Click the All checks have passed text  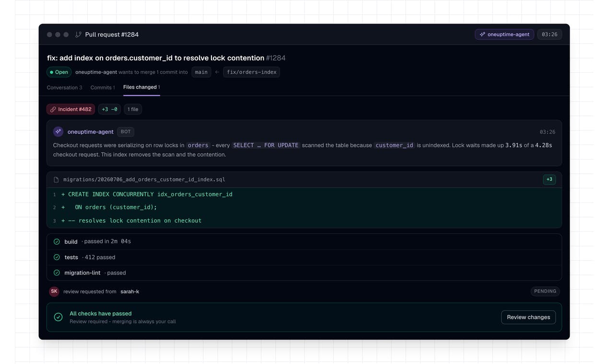101,314
